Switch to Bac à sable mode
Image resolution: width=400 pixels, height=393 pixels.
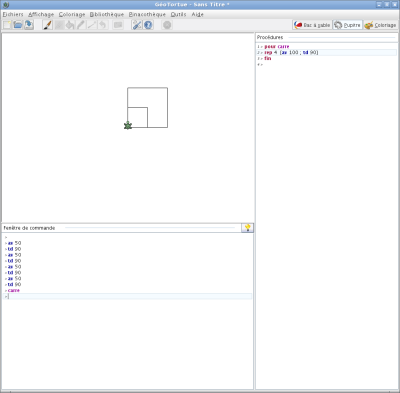(312, 25)
